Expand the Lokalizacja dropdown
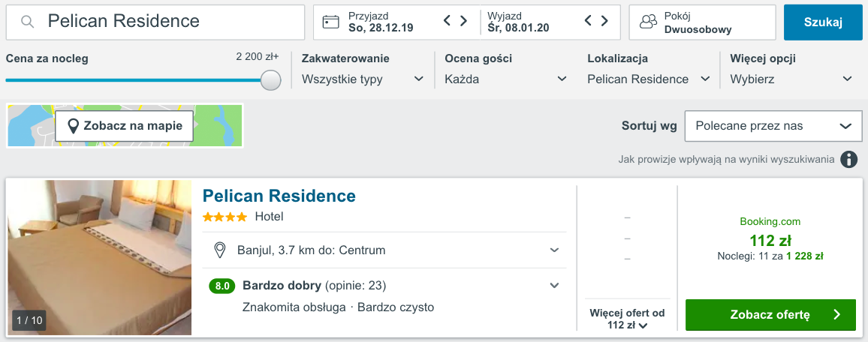The height and width of the screenshot is (342, 868). click(649, 79)
